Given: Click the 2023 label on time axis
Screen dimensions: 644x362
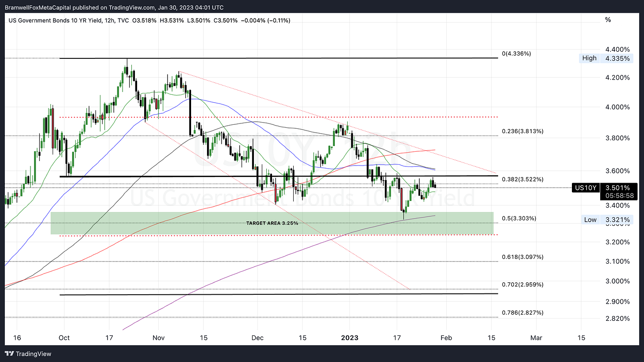Looking at the screenshot, I should 349,338.
